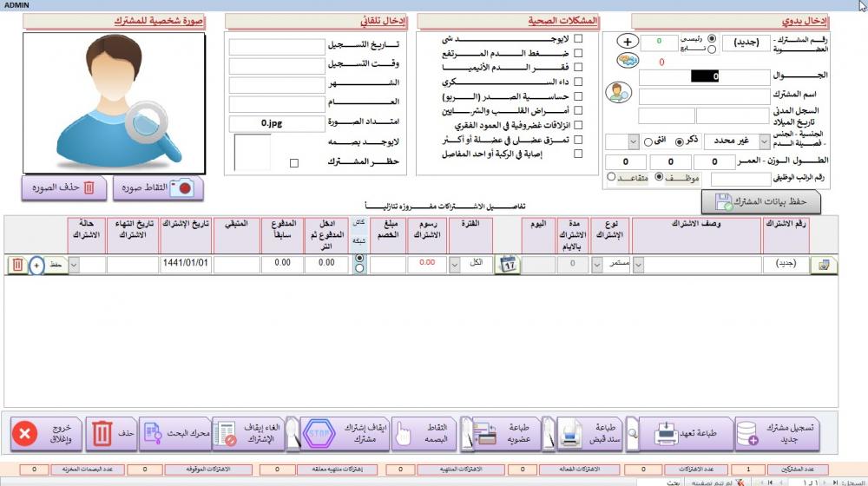Click the pen icon left of ايقاف إشتراك مشترك
The image size is (868, 486).
pyautogui.click(x=293, y=435)
